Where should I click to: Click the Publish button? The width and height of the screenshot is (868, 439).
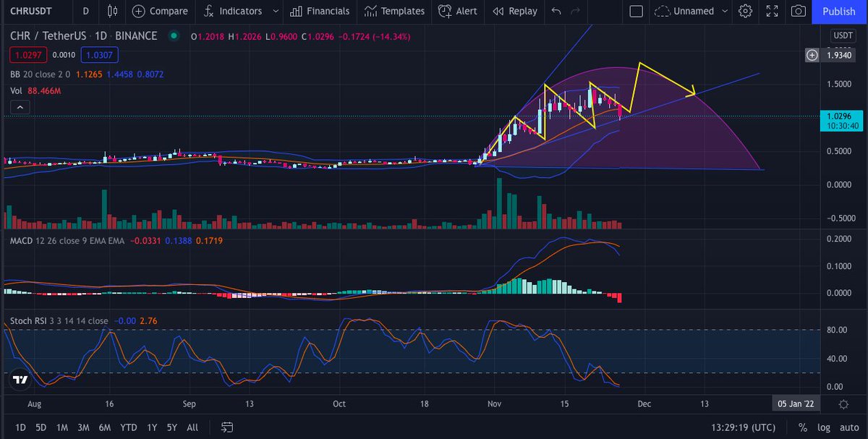pyautogui.click(x=839, y=11)
